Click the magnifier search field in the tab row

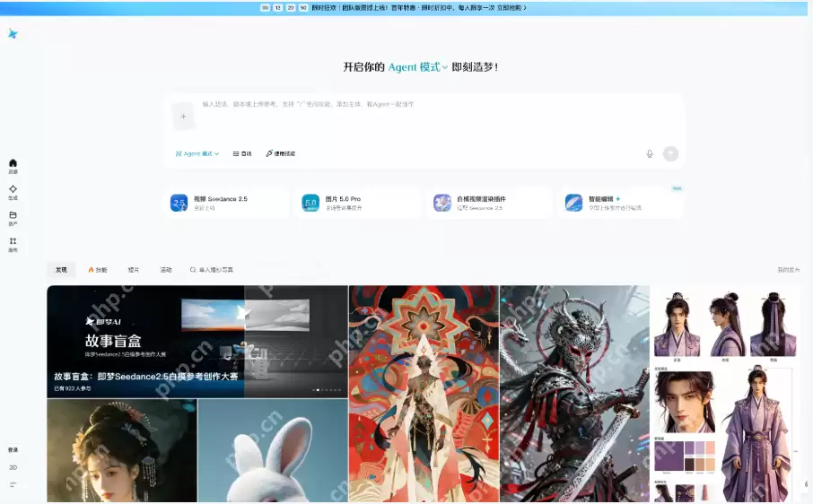212,270
